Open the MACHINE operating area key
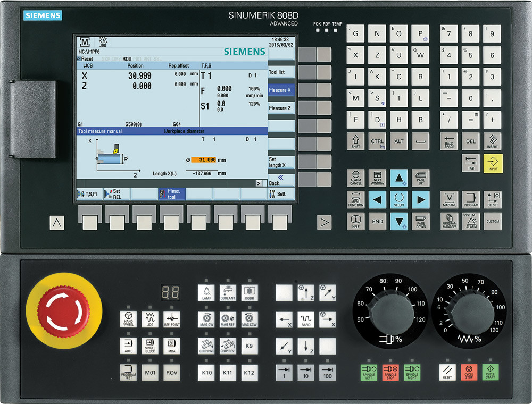 [449, 200]
